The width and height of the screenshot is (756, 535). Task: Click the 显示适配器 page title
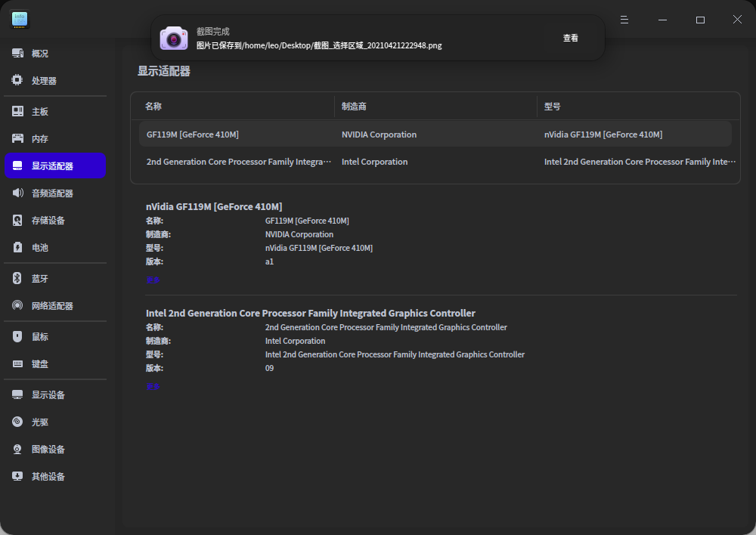(164, 71)
